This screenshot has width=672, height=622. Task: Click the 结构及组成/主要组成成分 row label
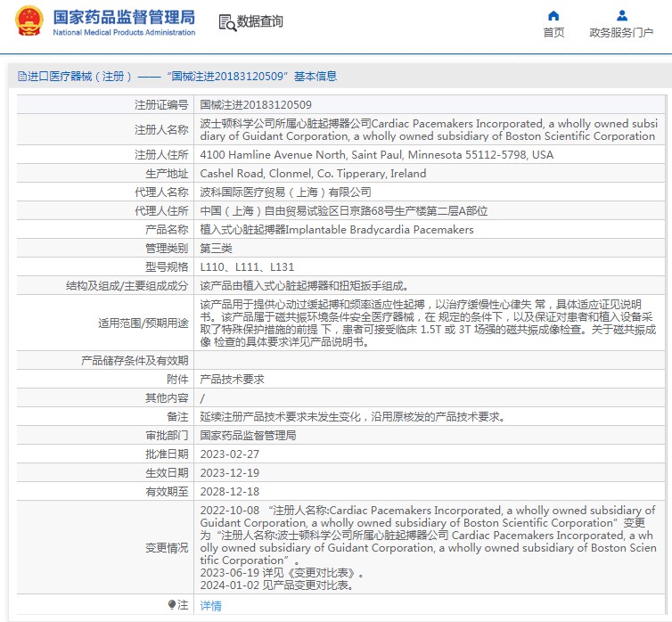click(x=127, y=286)
